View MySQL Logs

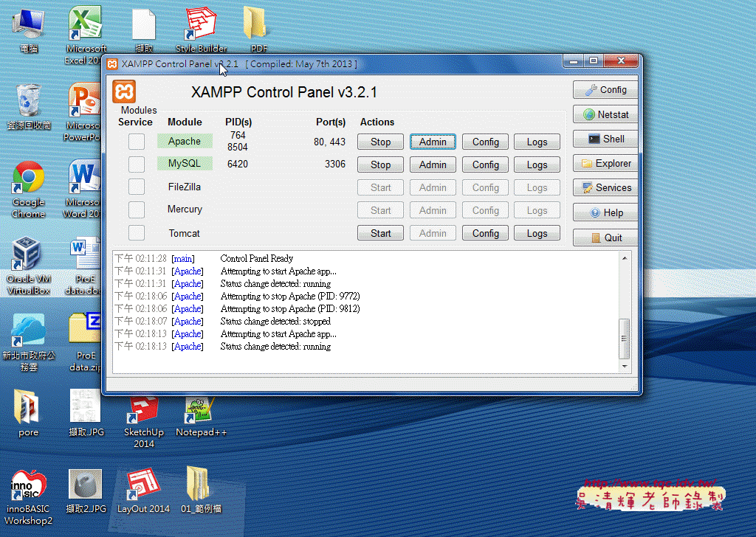point(537,164)
